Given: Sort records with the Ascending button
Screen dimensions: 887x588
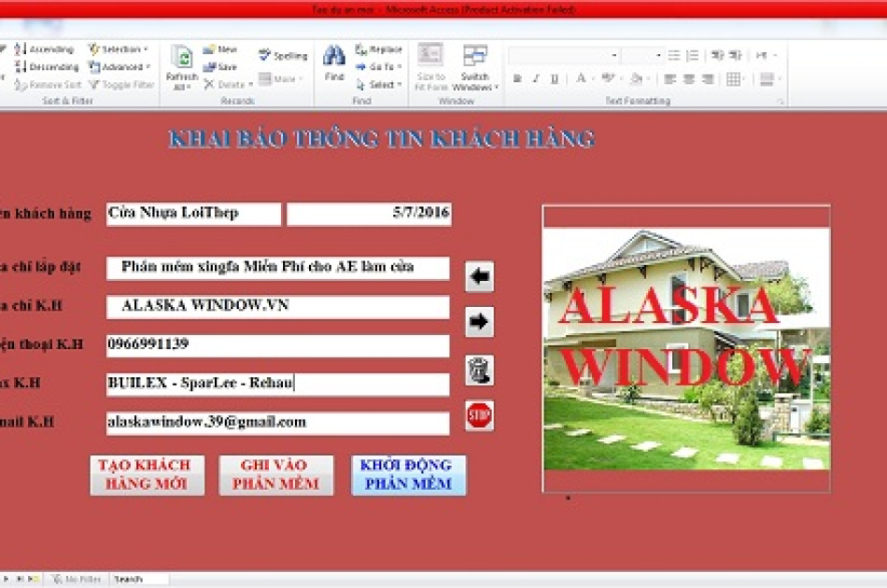Looking at the screenshot, I should [45, 49].
